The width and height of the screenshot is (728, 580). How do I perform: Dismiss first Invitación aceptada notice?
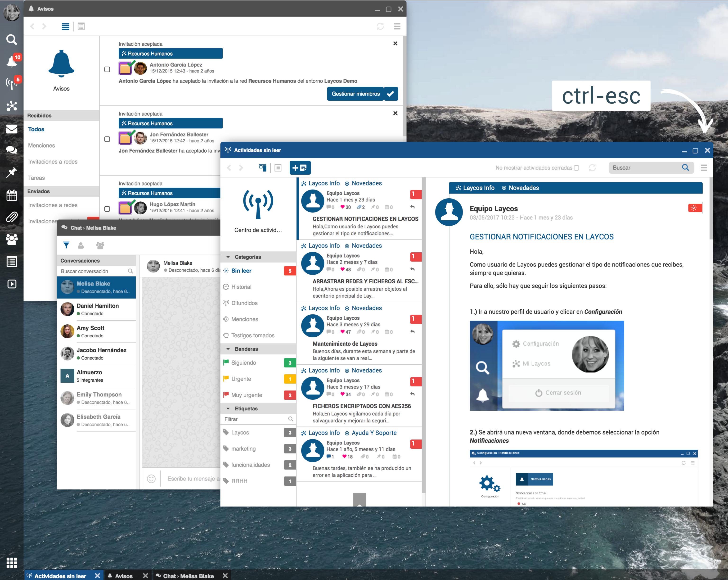(x=395, y=43)
